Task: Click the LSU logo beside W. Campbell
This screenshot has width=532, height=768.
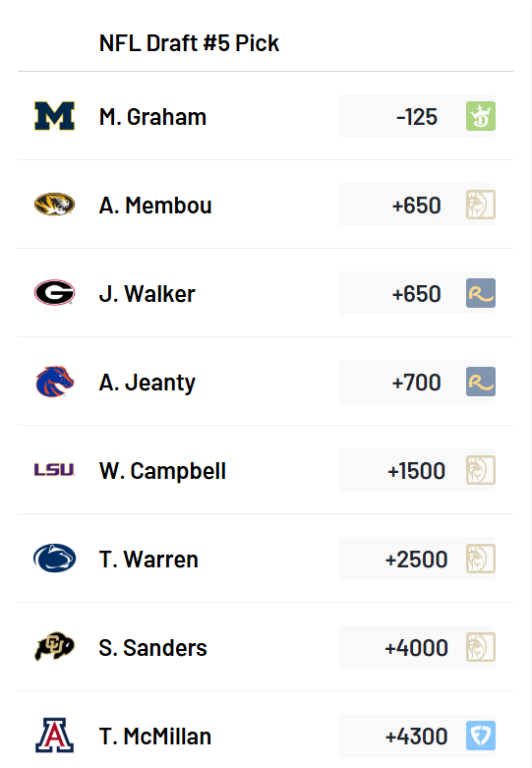Action: (x=54, y=470)
